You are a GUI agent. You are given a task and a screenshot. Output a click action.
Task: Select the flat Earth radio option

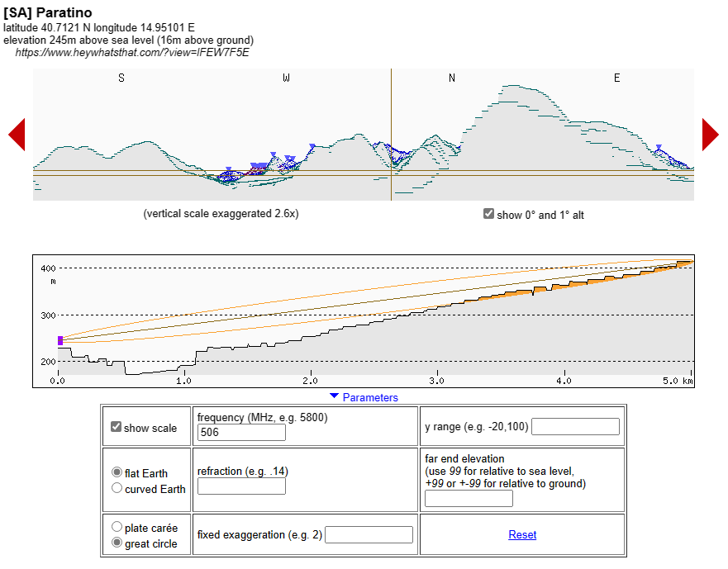point(117,473)
